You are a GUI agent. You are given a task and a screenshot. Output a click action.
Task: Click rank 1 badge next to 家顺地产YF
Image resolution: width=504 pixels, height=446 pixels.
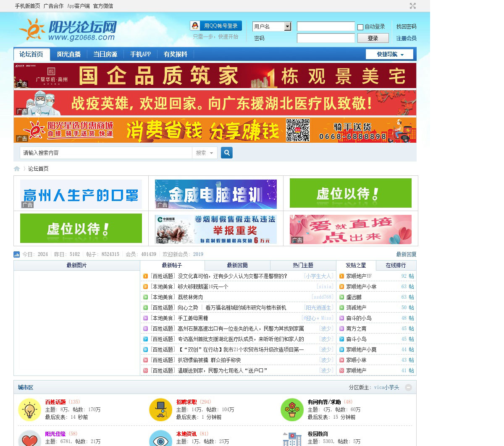point(341,276)
